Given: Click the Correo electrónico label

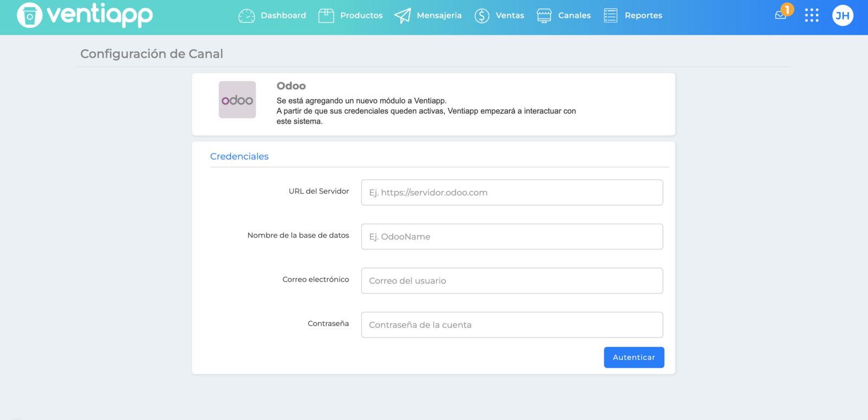Looking at the screenshot, I should (x=316, y=279).
